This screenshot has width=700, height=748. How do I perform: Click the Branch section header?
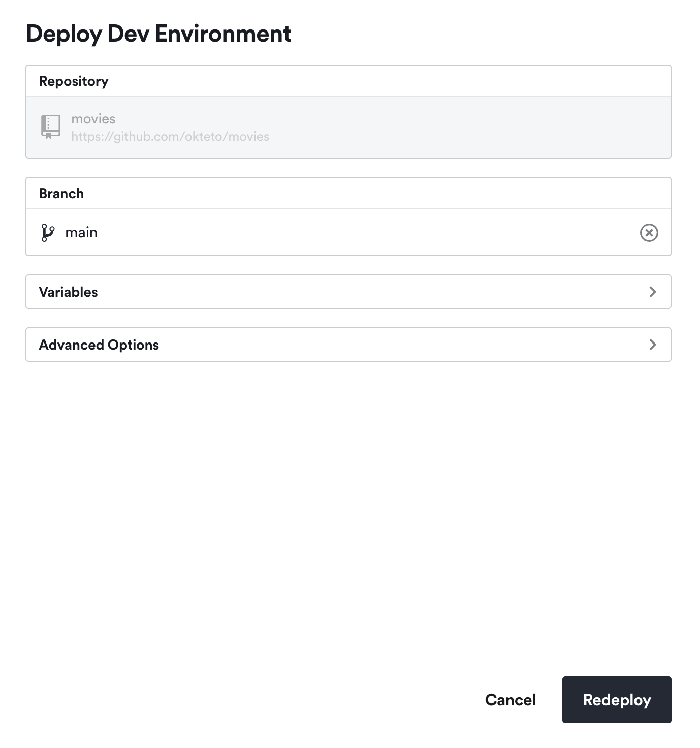(61, 193)
